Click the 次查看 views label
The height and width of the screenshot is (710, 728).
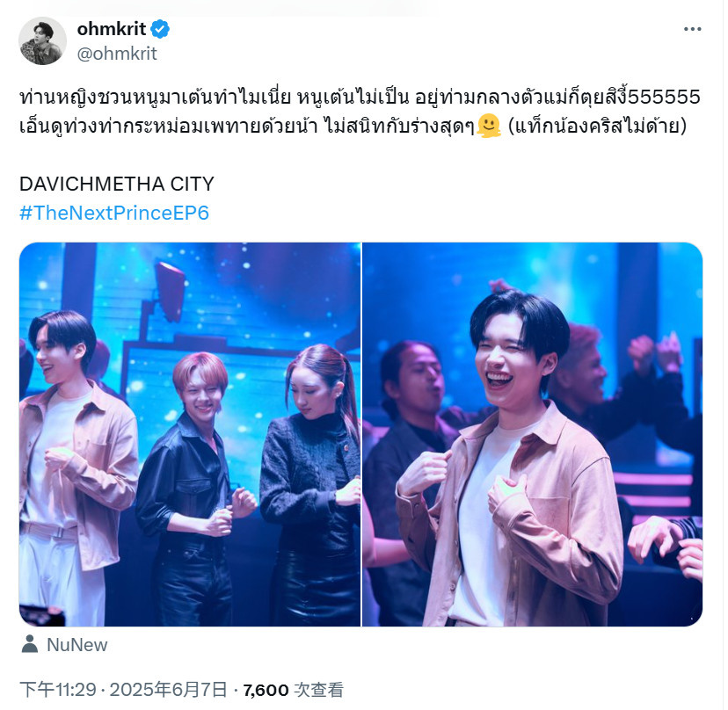click(319, 690)
